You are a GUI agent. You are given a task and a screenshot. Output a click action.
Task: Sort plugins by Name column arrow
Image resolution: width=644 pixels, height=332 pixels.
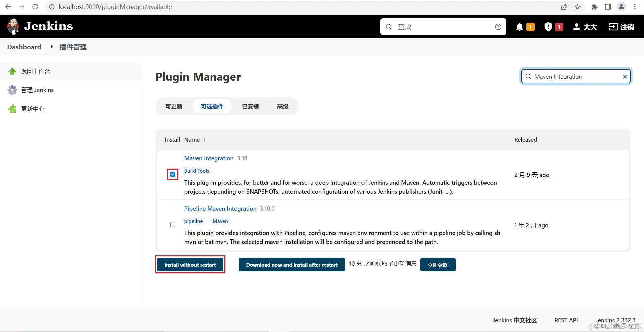pyautogui.click(x=204, y=140)
